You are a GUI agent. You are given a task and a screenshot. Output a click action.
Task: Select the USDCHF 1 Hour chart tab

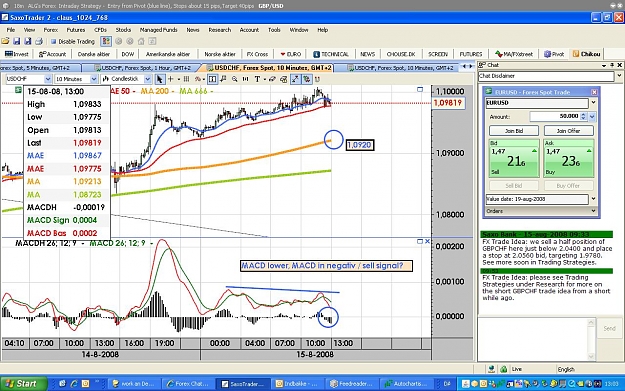142,68
